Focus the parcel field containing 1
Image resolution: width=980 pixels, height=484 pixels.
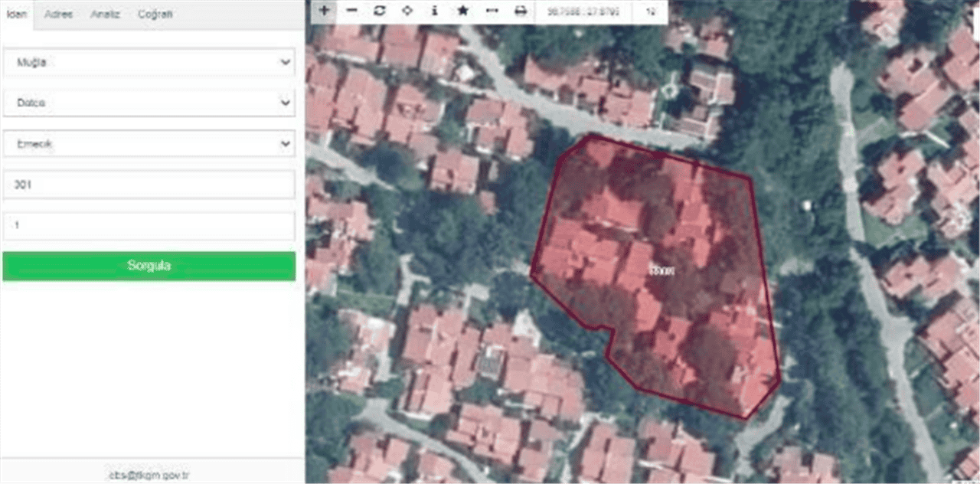click(x=149, y=226)
